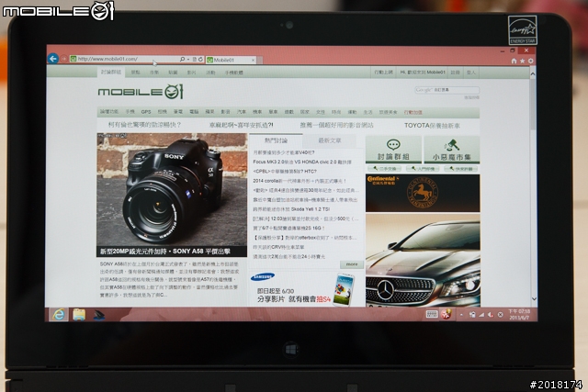
Task: Switch to 熱門討論 tab
Action: point(276,140)
